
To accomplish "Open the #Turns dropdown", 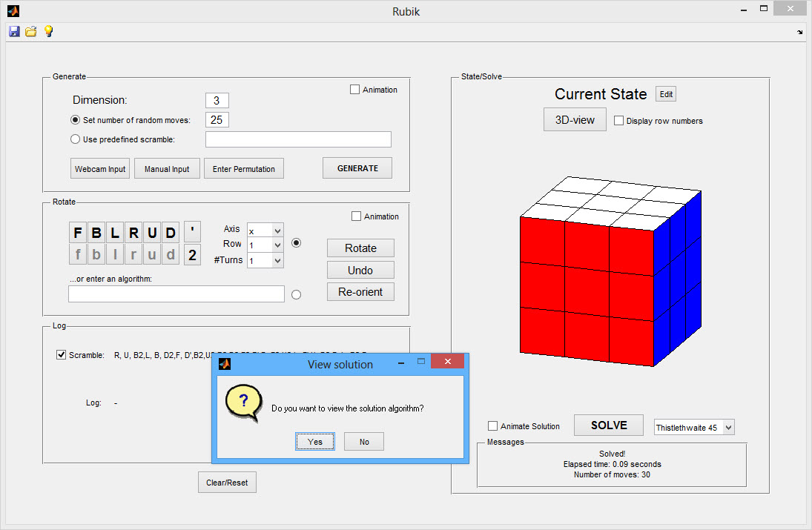I will coord(265,260).
